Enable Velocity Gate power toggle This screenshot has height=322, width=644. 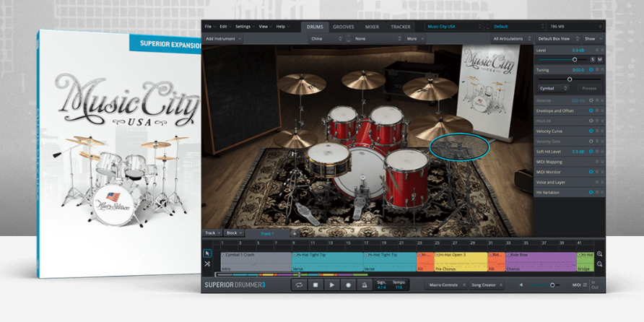click(x=591, y=142)
